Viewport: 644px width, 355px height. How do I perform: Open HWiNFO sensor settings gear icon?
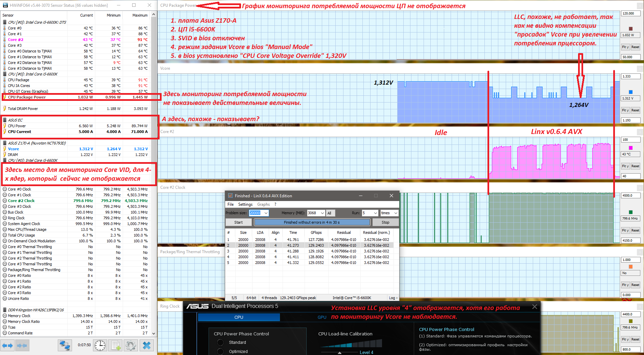click(131, 346)
